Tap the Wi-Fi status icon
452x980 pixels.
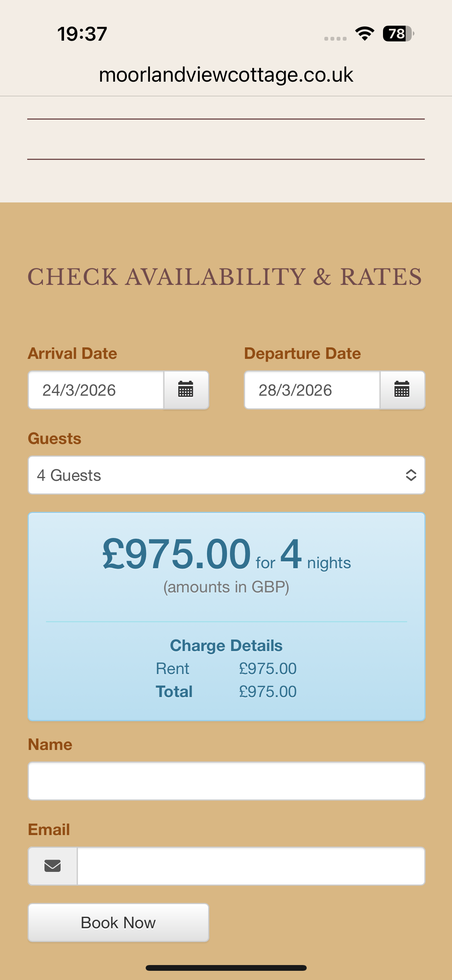tap(365, 34)
